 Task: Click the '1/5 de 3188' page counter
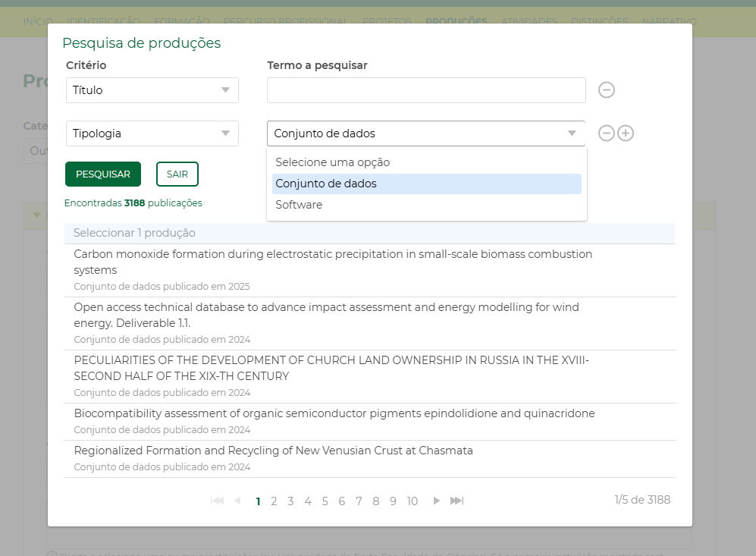(x=642, y=500)
